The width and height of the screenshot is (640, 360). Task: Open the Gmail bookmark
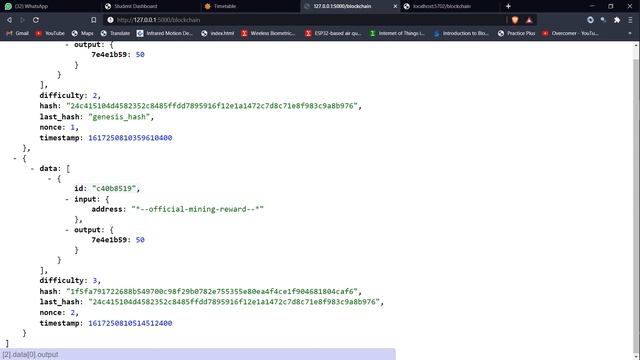click(18, 33)
